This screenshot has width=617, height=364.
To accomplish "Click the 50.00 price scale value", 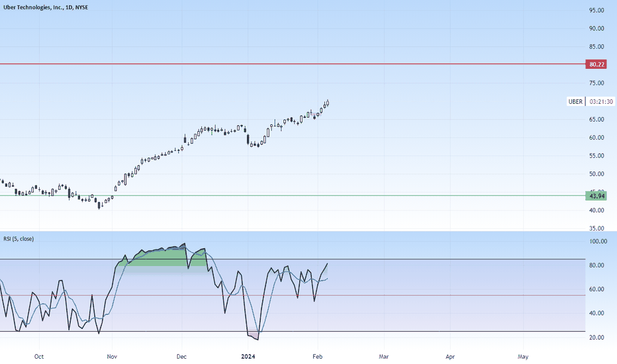I will pyautogui.click(x=596, y=174).
